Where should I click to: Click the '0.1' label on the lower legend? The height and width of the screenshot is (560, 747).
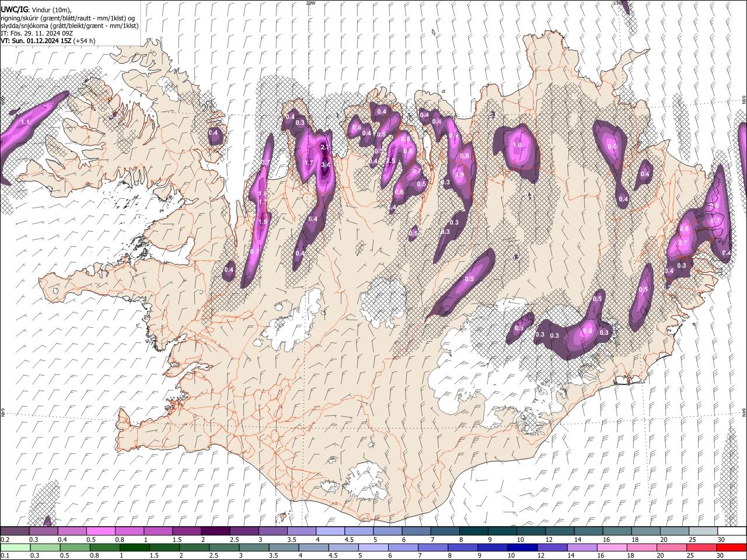(x=5, y=555)
